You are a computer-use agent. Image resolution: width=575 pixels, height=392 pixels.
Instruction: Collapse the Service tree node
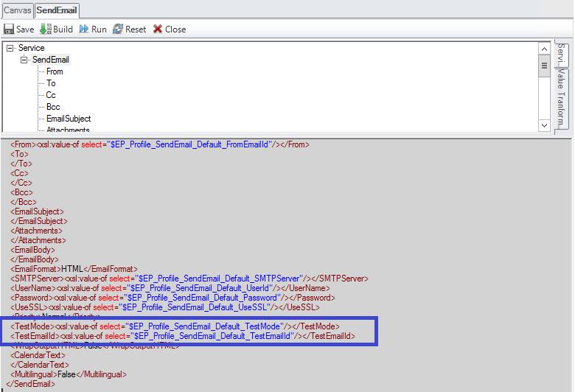(x=10, y=48)
